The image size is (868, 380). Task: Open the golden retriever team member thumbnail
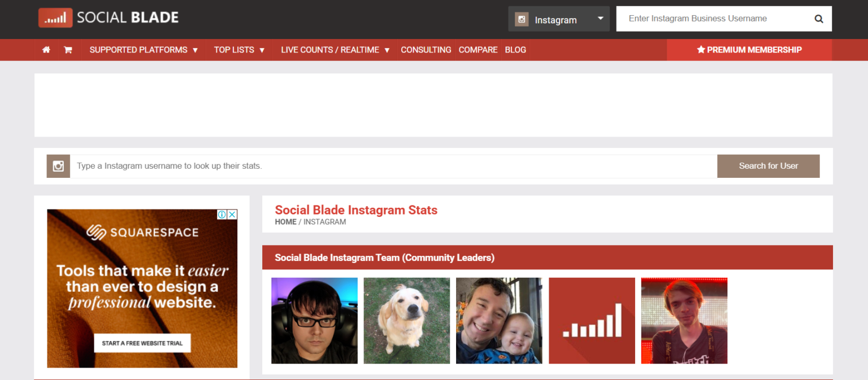point(407,320)
